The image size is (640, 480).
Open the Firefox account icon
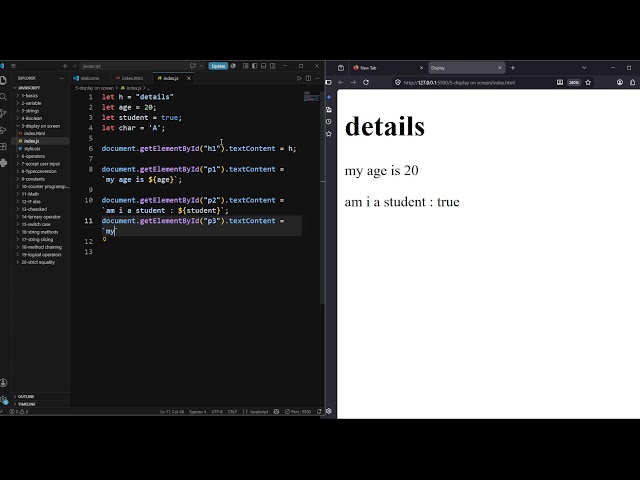pyautogui.click(x=620, y=82)
